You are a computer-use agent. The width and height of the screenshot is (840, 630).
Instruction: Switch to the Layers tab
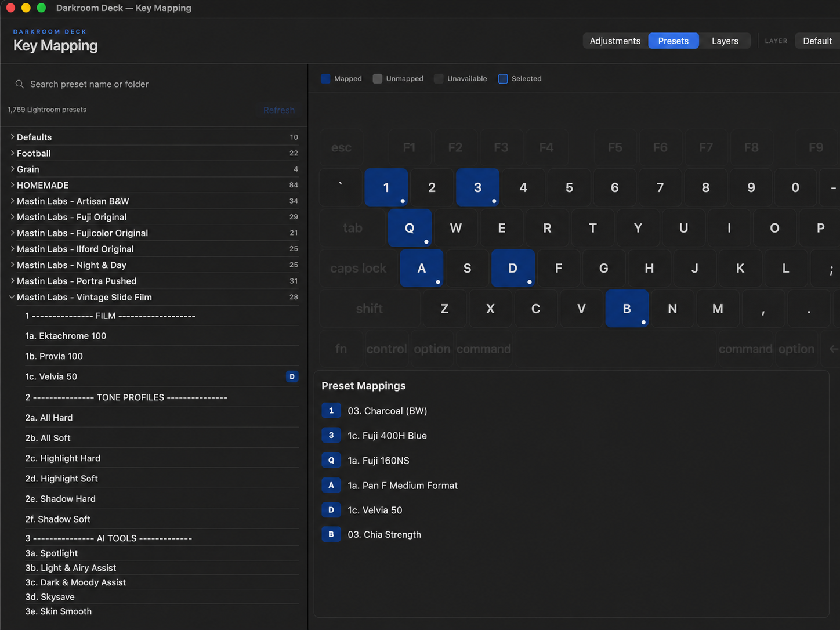(725, 41)
